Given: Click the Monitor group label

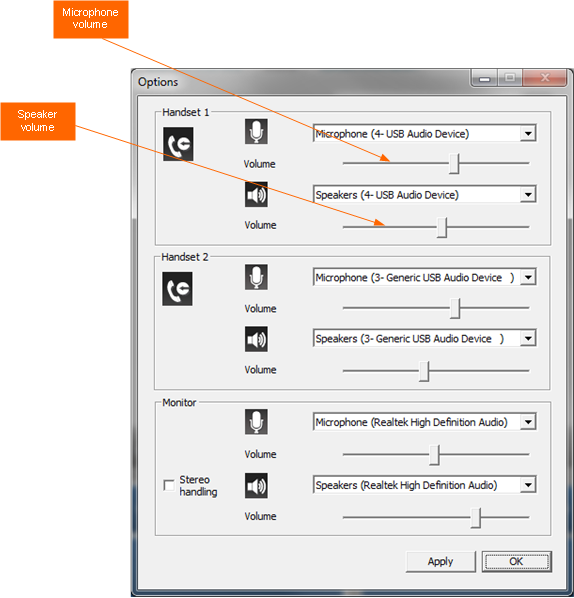Looking at the screenshot, I should (179, 403).
